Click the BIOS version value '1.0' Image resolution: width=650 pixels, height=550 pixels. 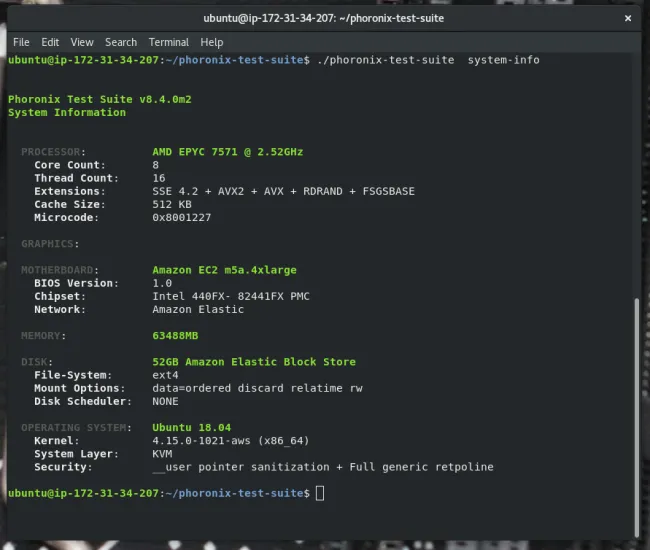[x=162, y=283]
